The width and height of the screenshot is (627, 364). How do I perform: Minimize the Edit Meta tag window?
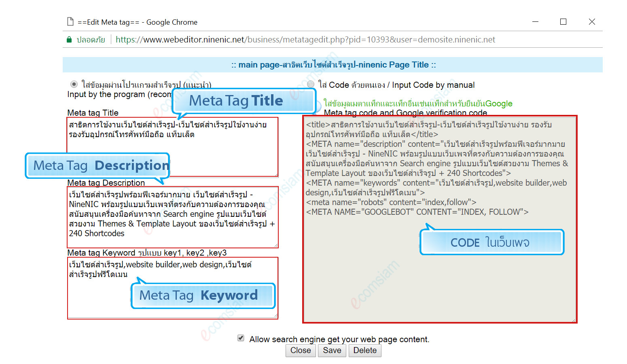point(536,22)
